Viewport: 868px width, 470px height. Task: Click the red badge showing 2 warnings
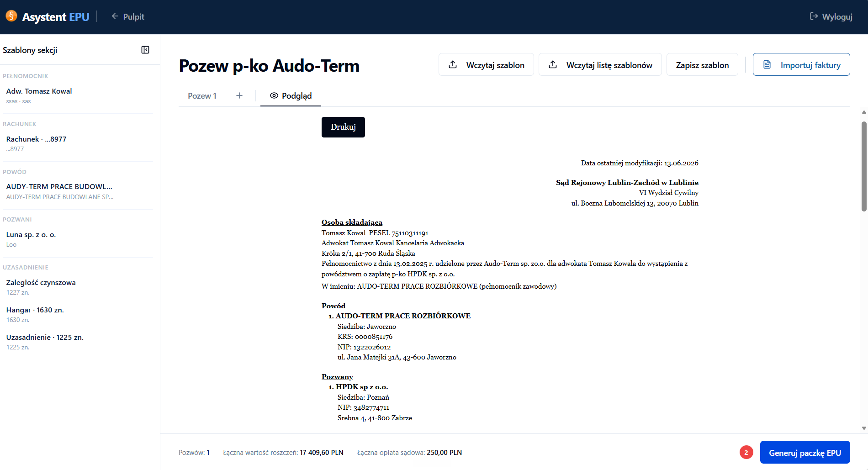[x=746, y=452]
